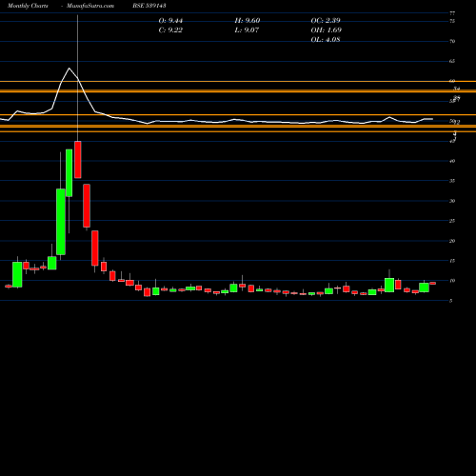Select the 35 price axis label

[452, 181]
